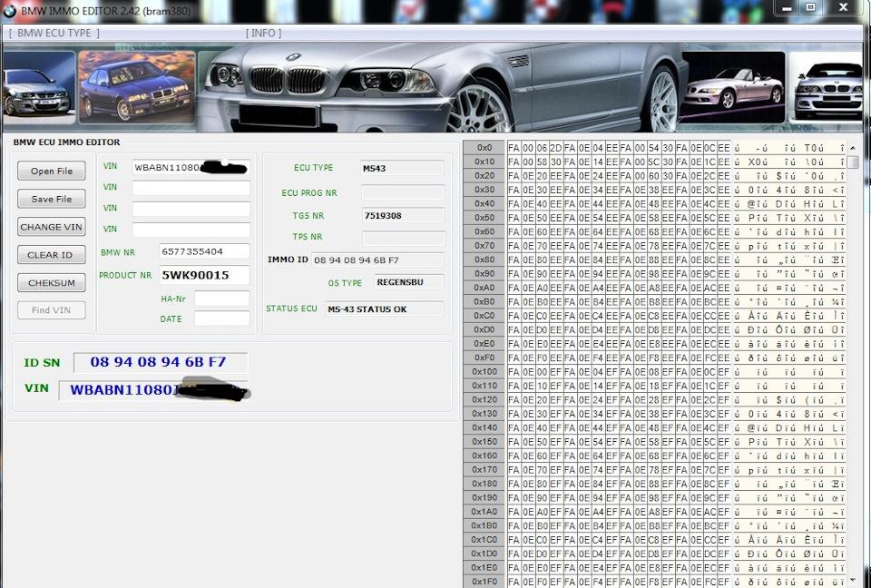This screenshot has width=871, height=588.
Task: Click the Find VIN button
Action: 52,310
